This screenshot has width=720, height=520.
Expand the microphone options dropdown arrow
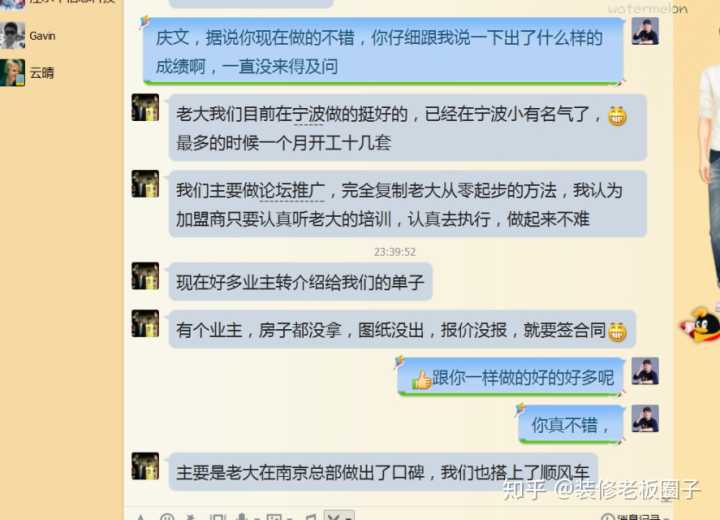click(x=257, y=518)
